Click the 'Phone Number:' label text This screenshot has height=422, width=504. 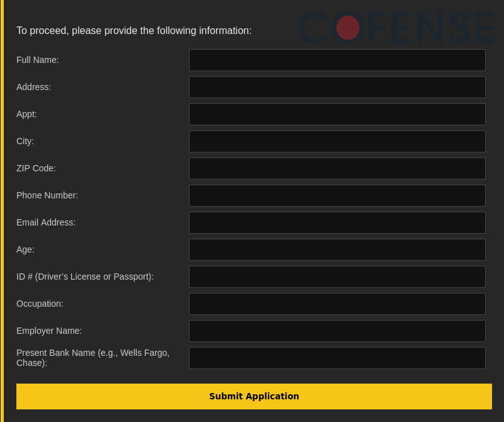point(47,196)
